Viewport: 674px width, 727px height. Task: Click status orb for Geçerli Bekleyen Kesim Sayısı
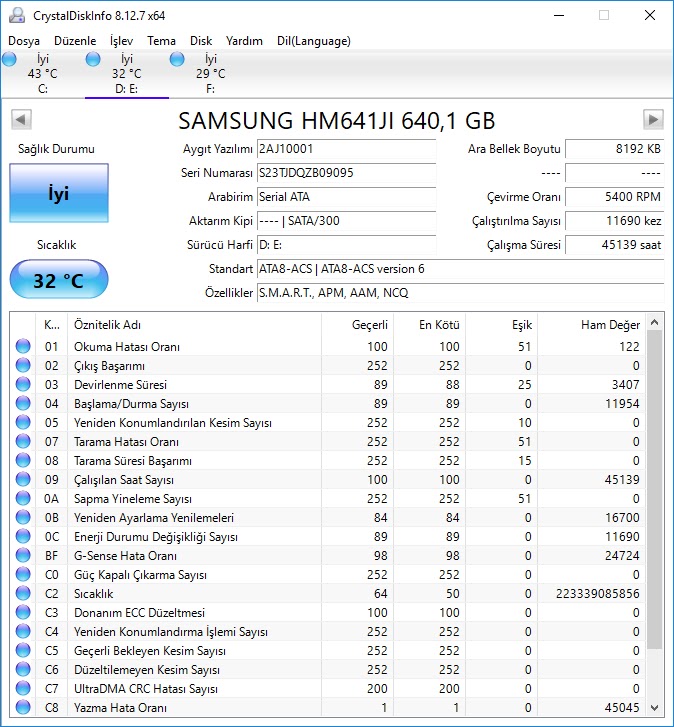(x=23, y=650)
